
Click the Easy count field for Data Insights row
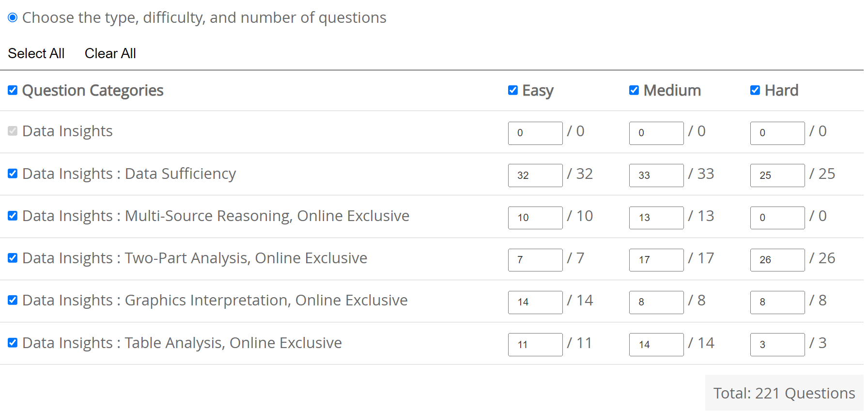(x=535, y=133)
